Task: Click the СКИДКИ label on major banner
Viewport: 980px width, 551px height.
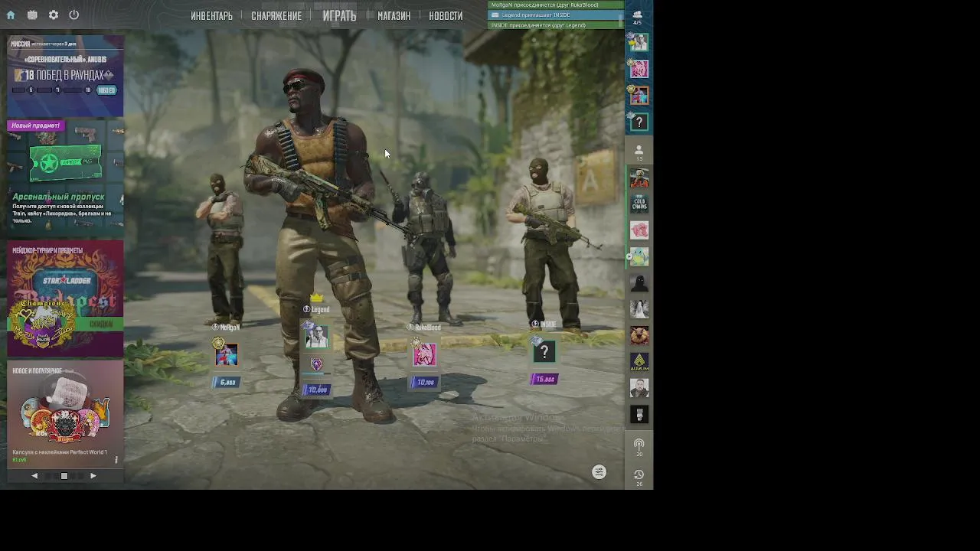Action: click(101, 324)
